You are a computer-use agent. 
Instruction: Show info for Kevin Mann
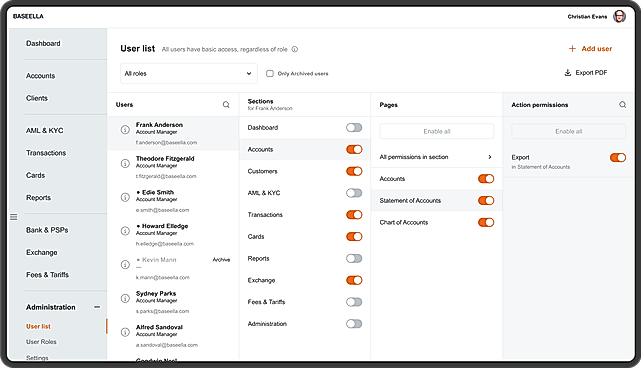[125, 265]
